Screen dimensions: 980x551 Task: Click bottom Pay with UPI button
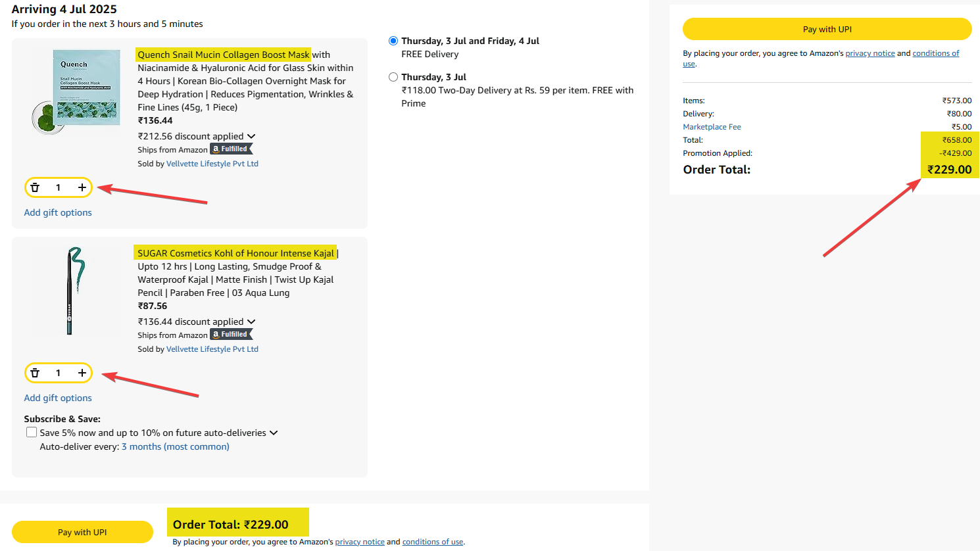click(82, 532)
